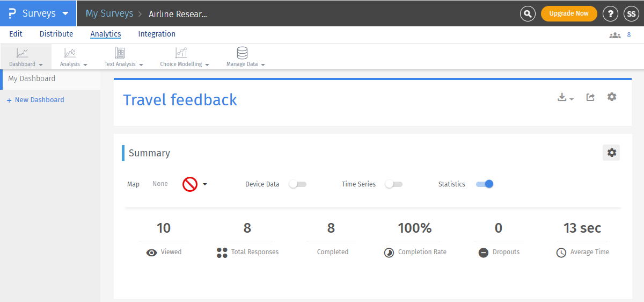Open Travel feedback dashboard settings gear
This screenshot has height=302, width=644.
[612, 97]
